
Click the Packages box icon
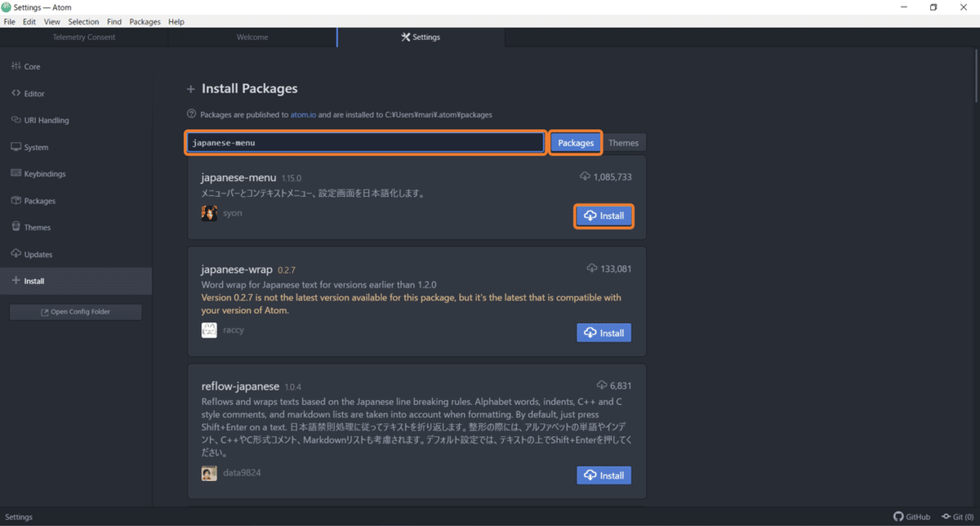[x=16, y=201]
